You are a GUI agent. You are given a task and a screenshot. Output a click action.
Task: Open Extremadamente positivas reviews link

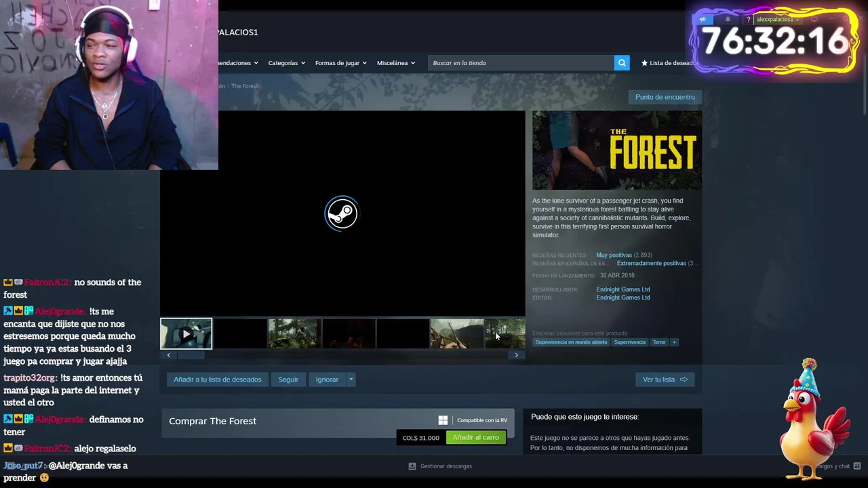(652, 263)
